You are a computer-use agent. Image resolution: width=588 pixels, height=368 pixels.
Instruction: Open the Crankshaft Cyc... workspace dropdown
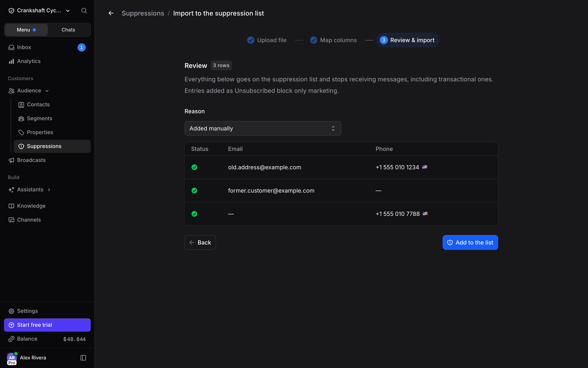tap(39, 10)
